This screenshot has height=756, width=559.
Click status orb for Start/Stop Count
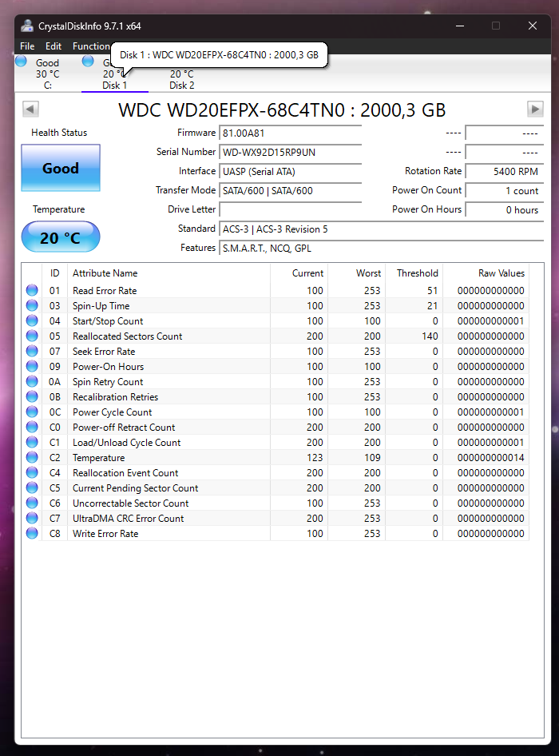(x=32, y=320)
